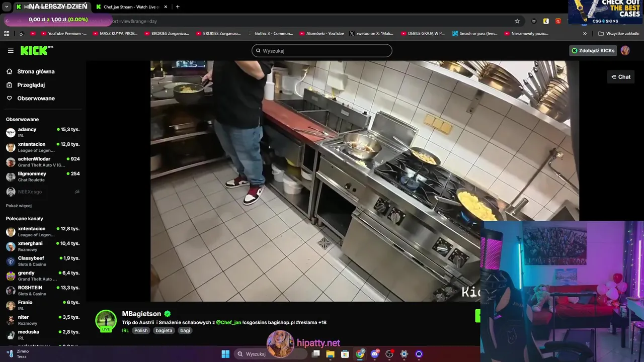Screen dimensions: 644x362
Task: Open BROKIES Zorganizo... first bookmark
Action: pos(166,34)
